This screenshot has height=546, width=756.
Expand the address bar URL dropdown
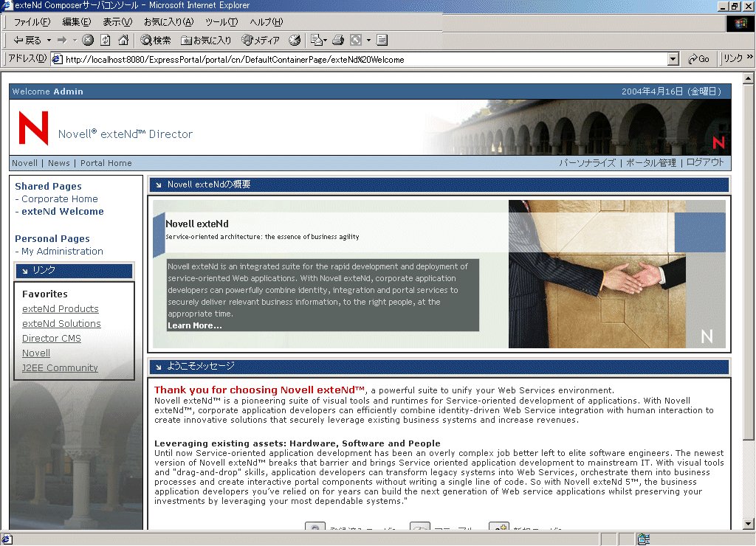(x=673, y=59)
